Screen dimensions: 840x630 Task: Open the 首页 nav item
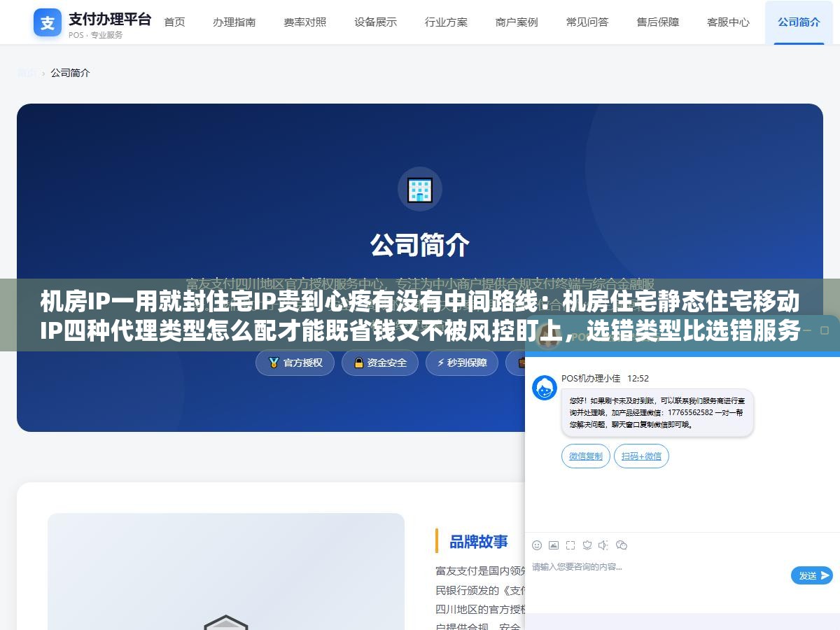coord(174,22)
